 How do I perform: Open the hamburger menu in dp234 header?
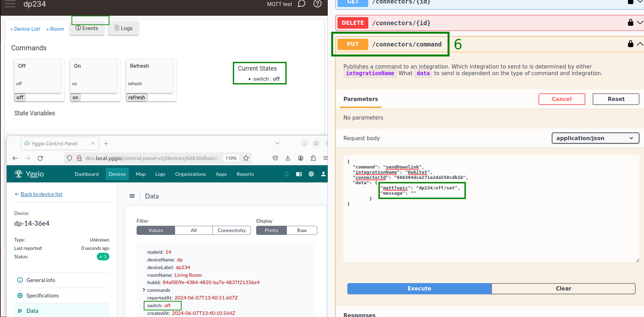click(x=10, y=4)
